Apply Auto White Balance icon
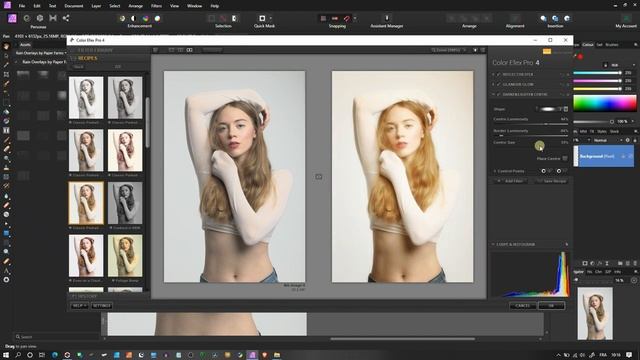The image size is (640, 360). tap(158, 18)
